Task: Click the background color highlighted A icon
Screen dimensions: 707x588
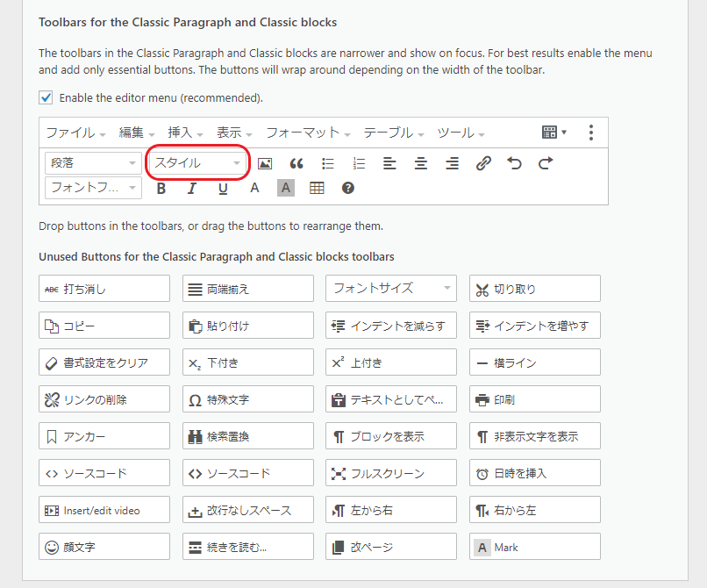Action: (286, 188)
